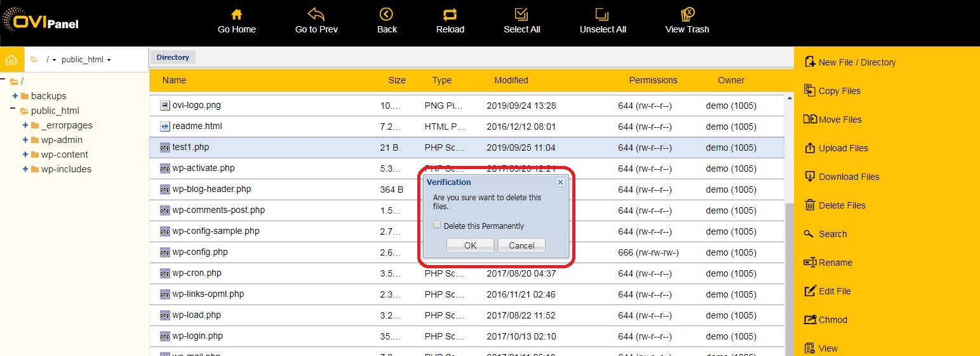
Task: Confirm deletion with the OK button
Action: (470, 245)
